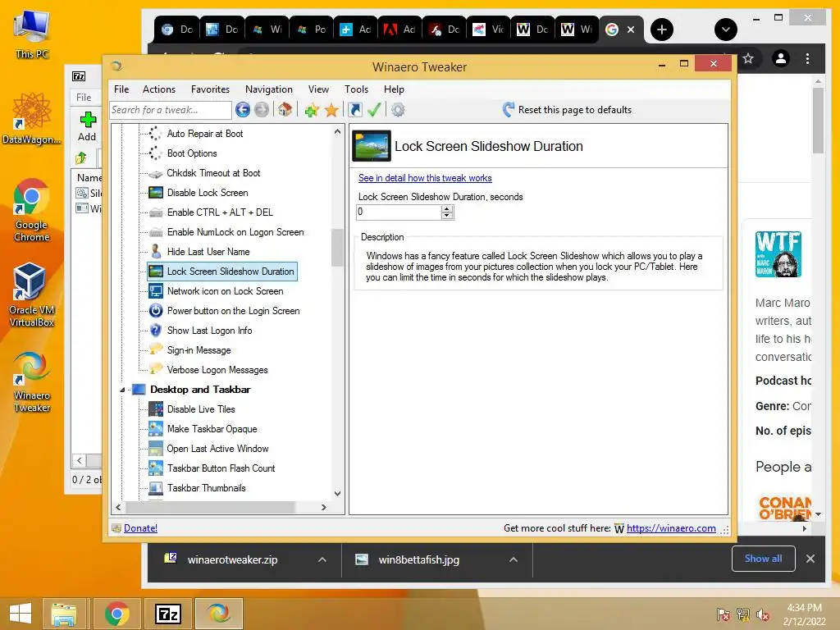Screen dimensions: 840x630
Task: Select Auto Repair at Boot tree item
Action: [204, 134]
